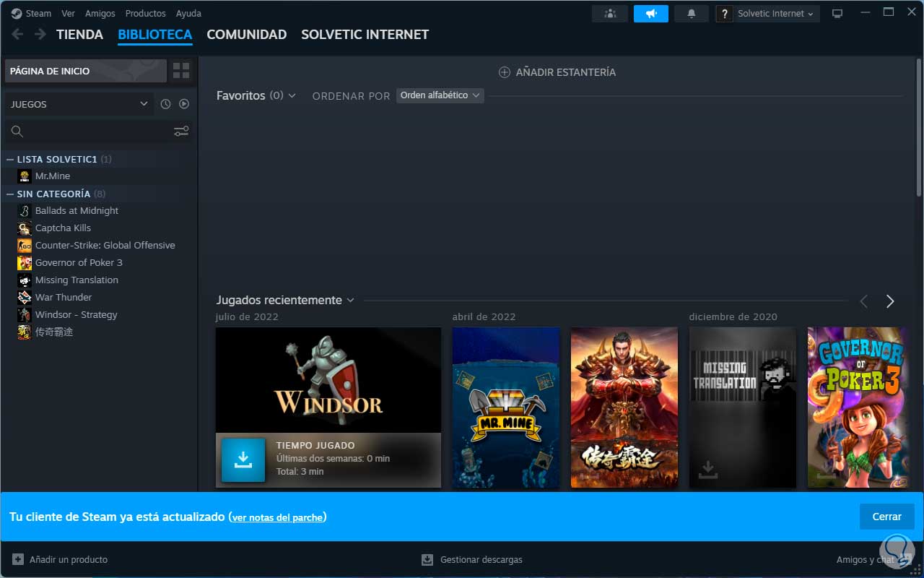This screenshot has height=578, width=924.
Task: Switch to Big Picture mode monitor icon
Action: click(x=837, y=14)
